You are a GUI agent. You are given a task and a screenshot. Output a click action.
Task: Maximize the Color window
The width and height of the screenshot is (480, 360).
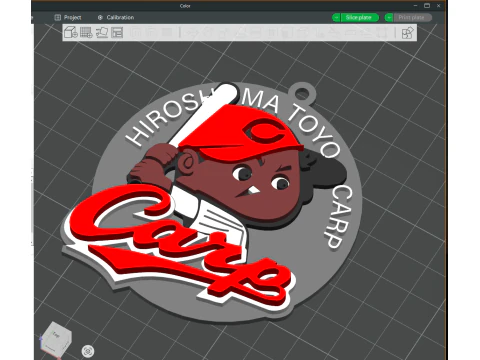click(x=427, y=6)
